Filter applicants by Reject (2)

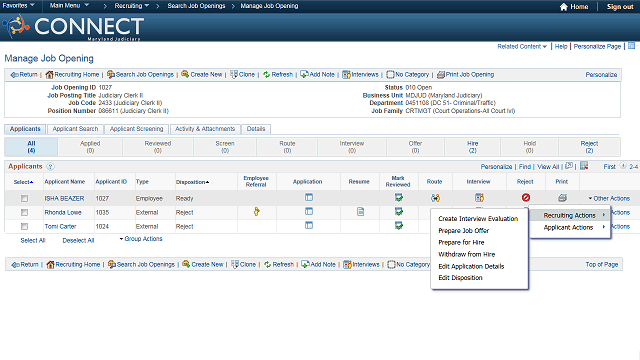coord(589,147)
